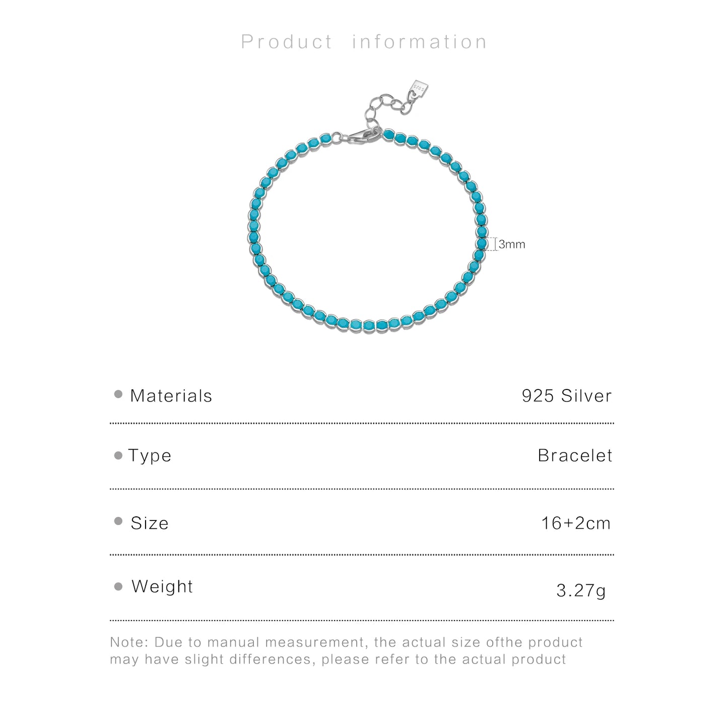
Task: Click the Product information heading
Action: tap(364, 42)
